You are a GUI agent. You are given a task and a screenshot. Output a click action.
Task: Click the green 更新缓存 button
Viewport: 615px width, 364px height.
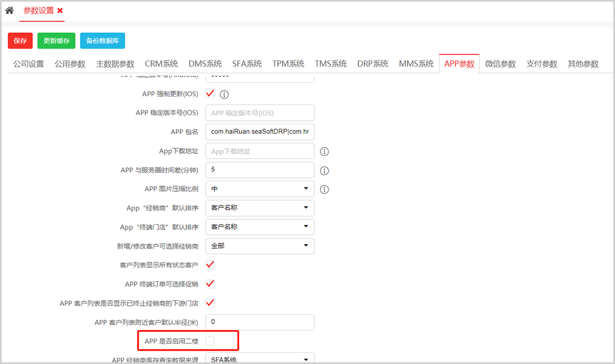56,41
